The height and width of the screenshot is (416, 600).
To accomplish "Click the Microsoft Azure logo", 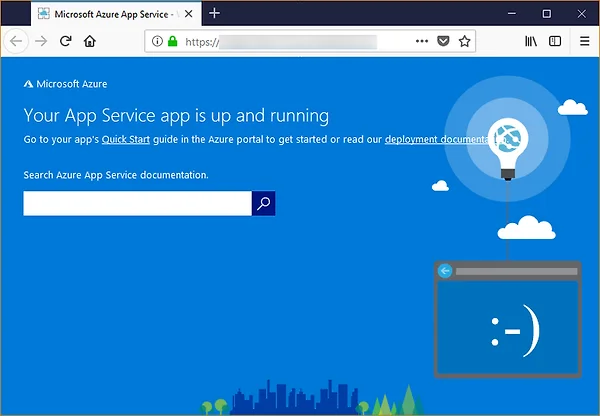I will (66, 84).
